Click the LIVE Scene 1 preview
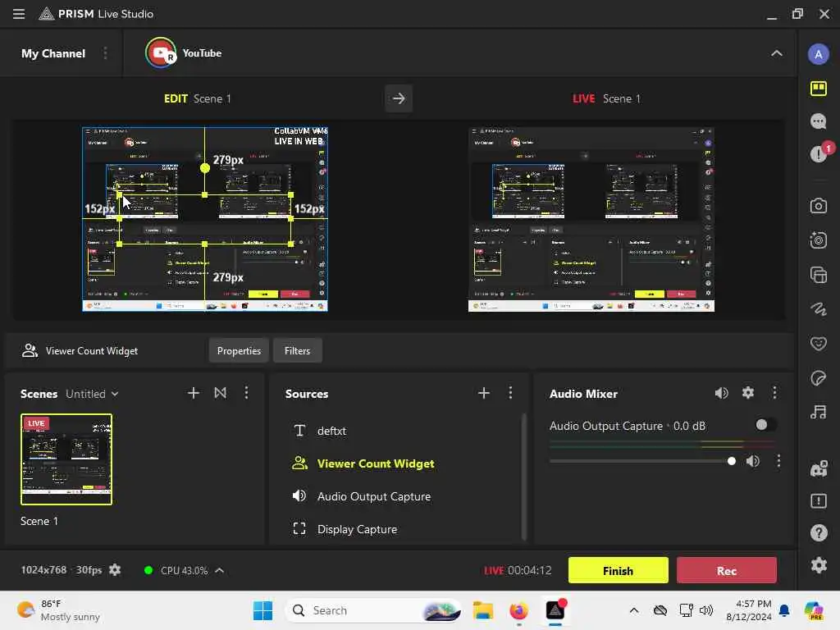The width and height of the screenshot is (840, 630). 591,219
